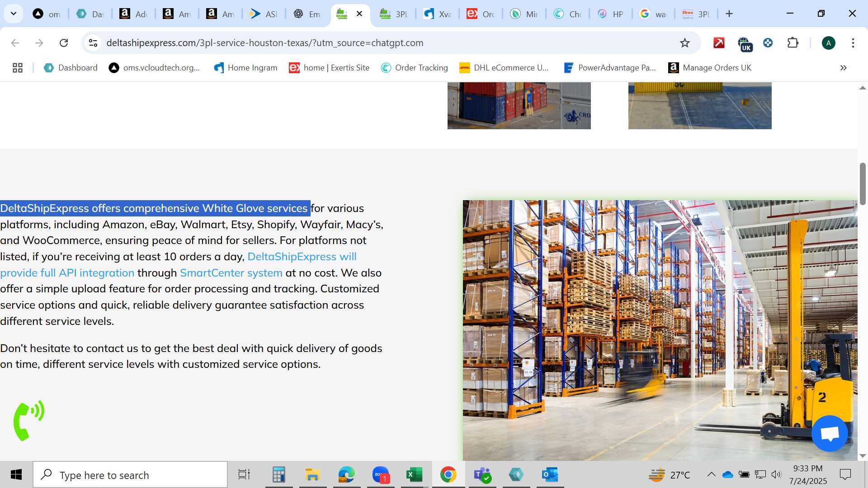
Task: Click the address bar URL
Action: [x=264, y=43]
